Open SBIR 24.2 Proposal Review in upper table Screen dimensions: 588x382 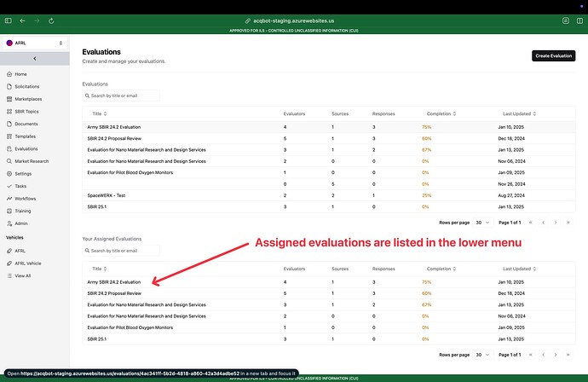coord(114,138)
